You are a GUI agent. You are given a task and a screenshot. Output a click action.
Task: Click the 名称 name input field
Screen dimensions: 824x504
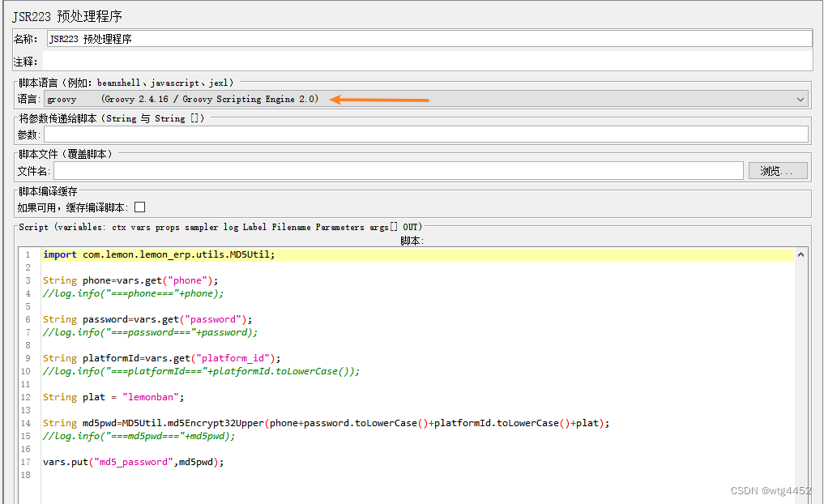pos(430,39)
